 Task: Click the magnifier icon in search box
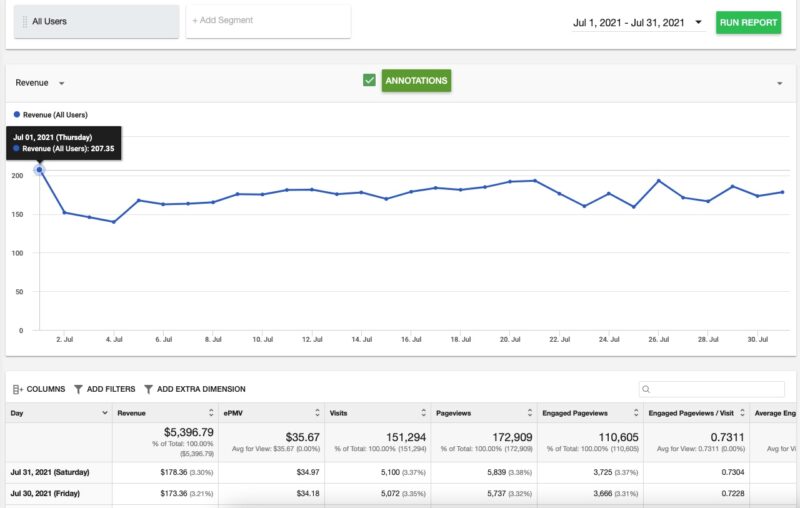point(646,389)
